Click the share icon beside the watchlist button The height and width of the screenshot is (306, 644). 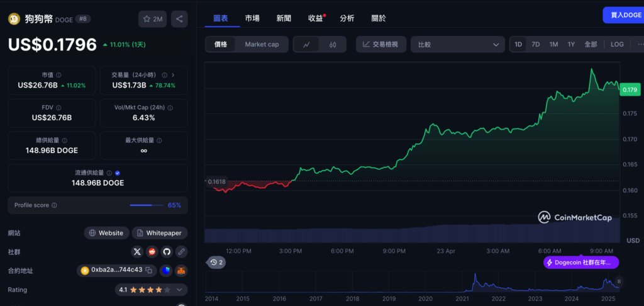[x=180, y=19]
